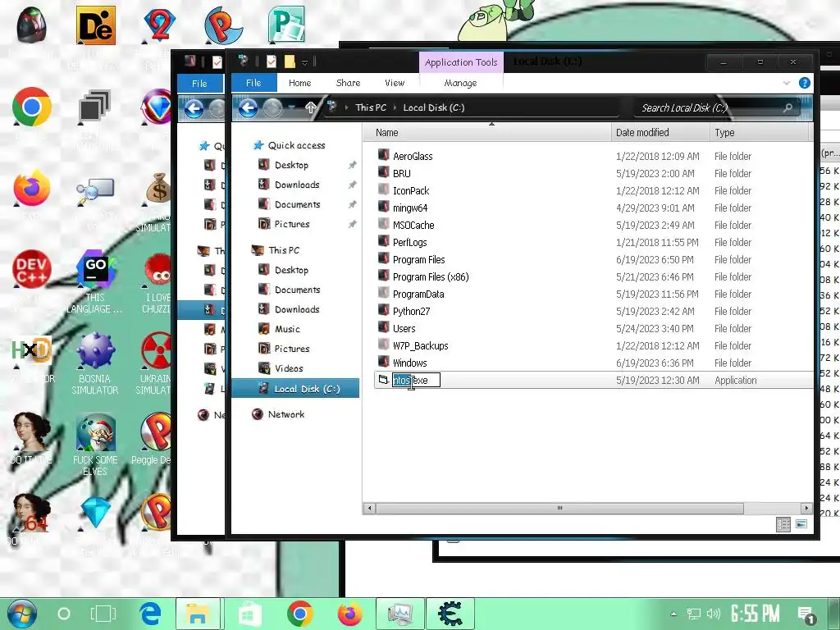Open the taskbar clock showing 6:55 PM

click(755, 614)
